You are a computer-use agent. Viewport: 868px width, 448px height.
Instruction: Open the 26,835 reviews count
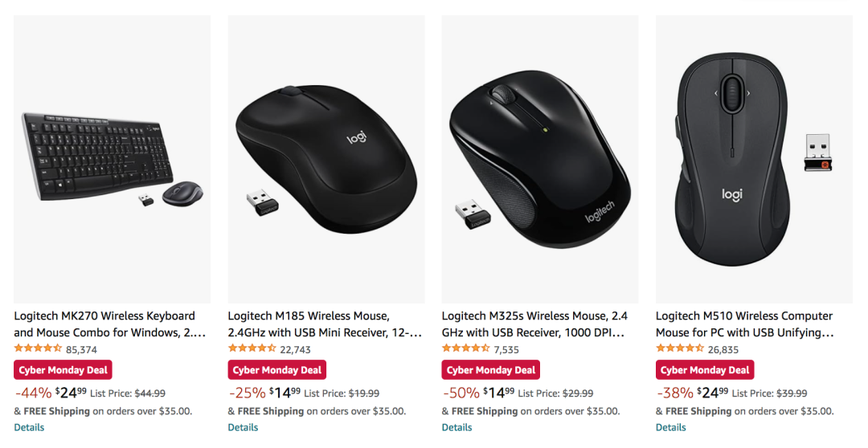pos(723,350)
